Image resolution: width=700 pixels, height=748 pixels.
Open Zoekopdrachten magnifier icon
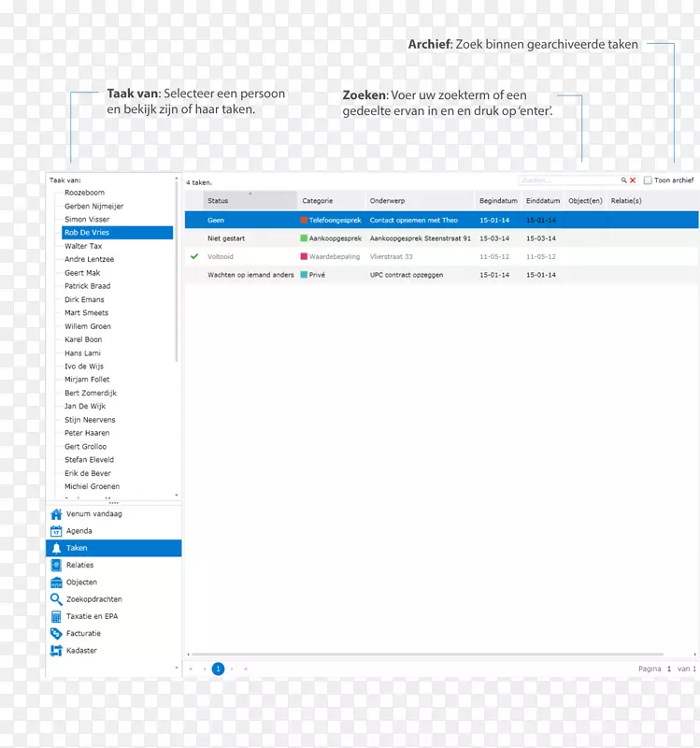coord(56,599)
